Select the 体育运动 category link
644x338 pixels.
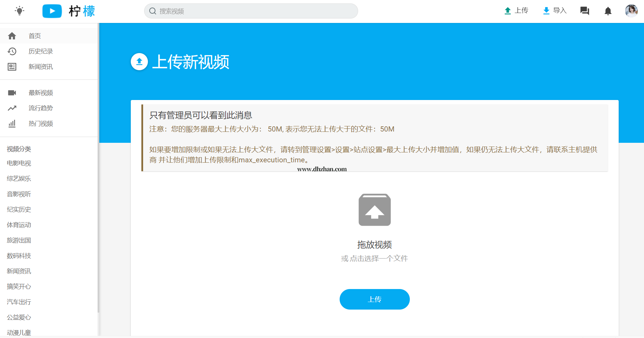[x=19, y=225]
